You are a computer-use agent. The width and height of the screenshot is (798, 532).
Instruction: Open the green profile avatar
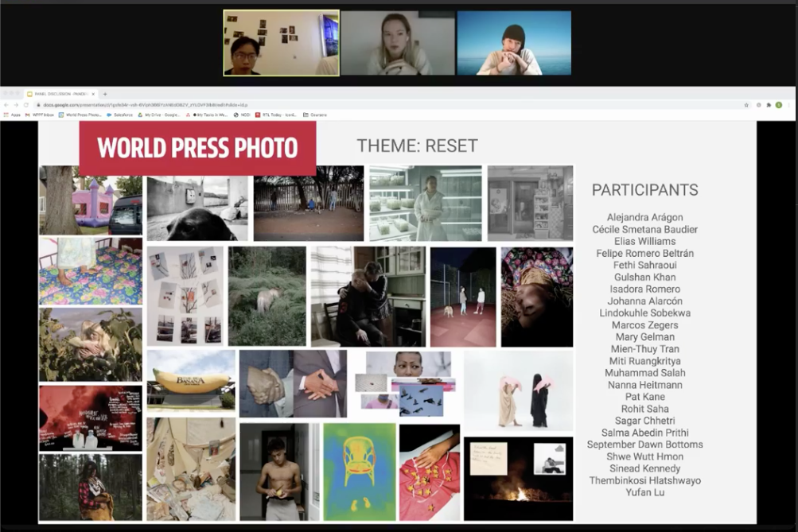(x=779, y=105)
